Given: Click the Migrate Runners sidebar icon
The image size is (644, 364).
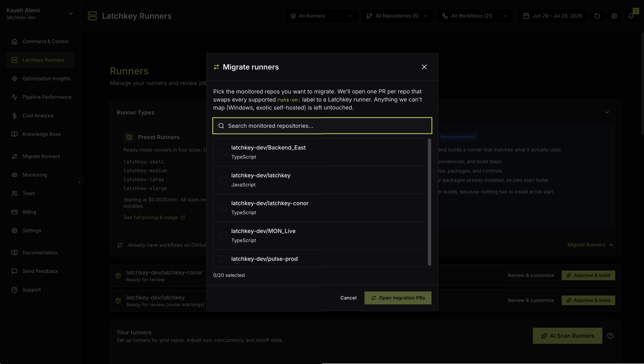Looking at the screenshot, I should tap(15, 156).
